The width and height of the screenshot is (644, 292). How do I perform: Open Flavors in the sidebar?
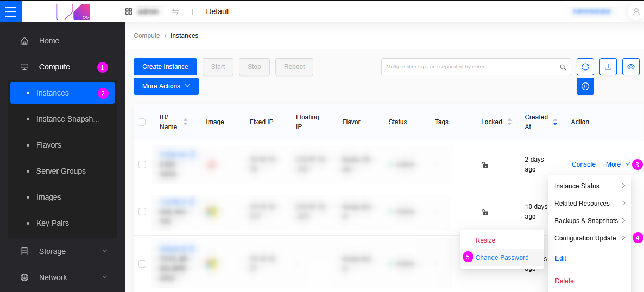[62, 145]
